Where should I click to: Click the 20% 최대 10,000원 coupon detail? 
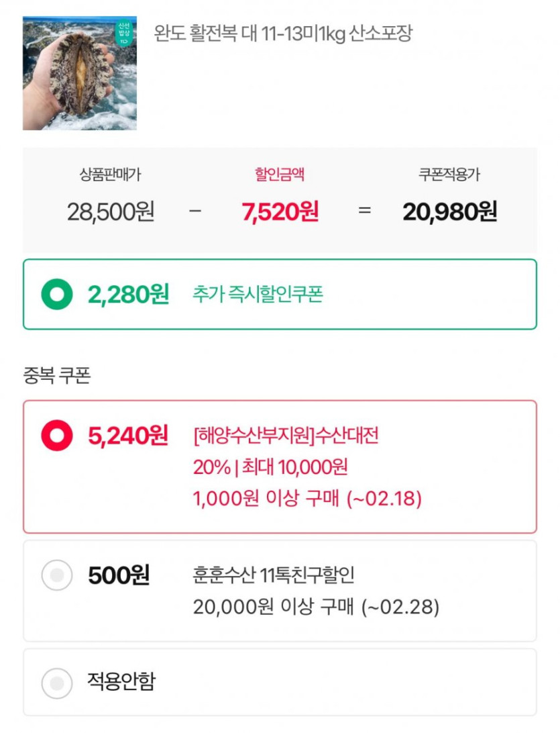pos(270,468)
